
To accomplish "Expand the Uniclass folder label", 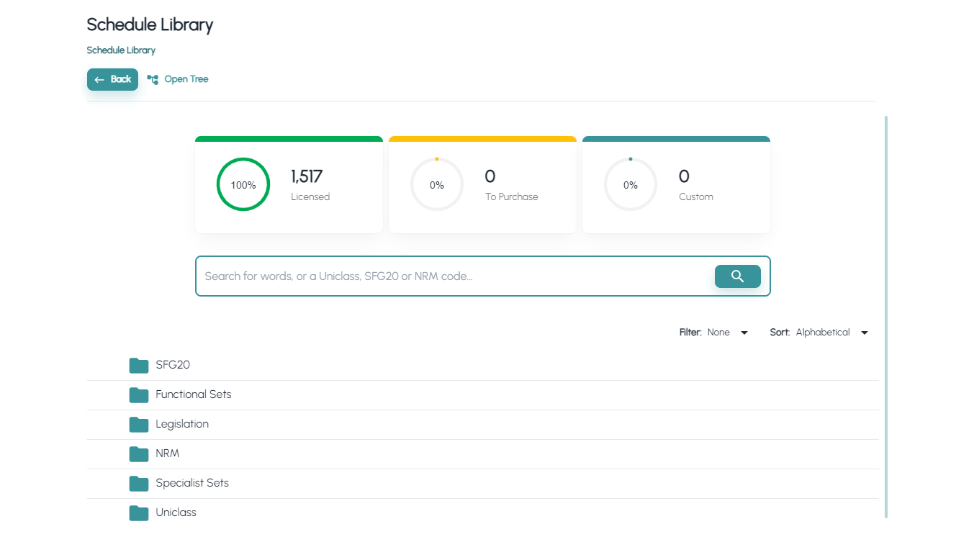I will 176,512.
